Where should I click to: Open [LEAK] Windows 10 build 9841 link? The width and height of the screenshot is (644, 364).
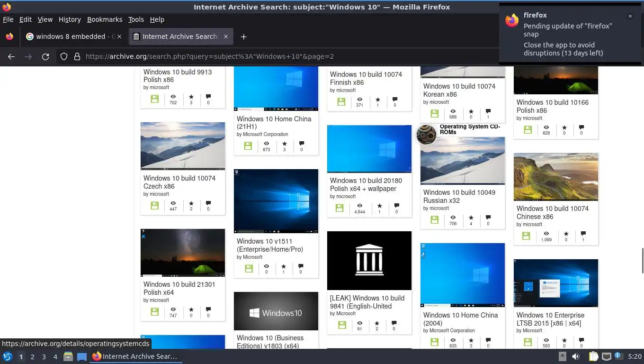pyautogui.click(x=367, y=302)
